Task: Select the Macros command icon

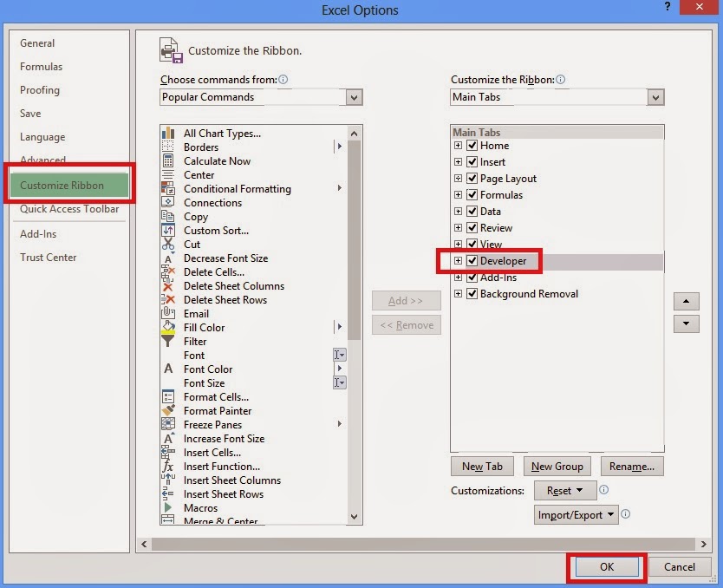Action: tap(170, 507)
